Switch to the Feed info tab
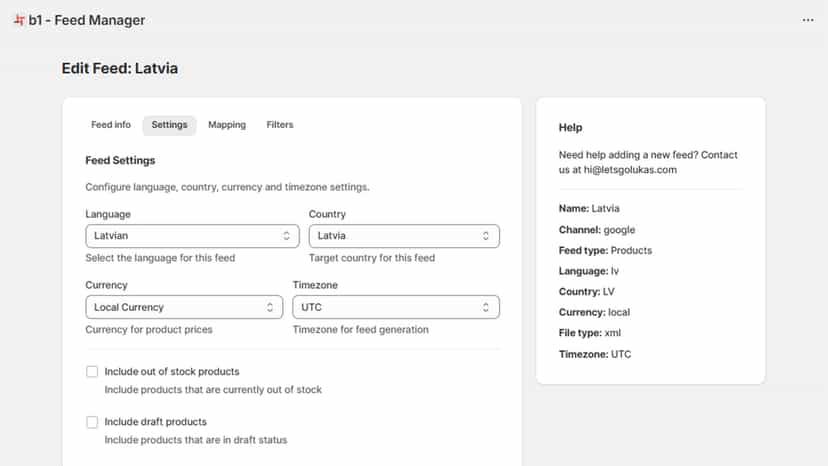 click(x=110, y=125)
